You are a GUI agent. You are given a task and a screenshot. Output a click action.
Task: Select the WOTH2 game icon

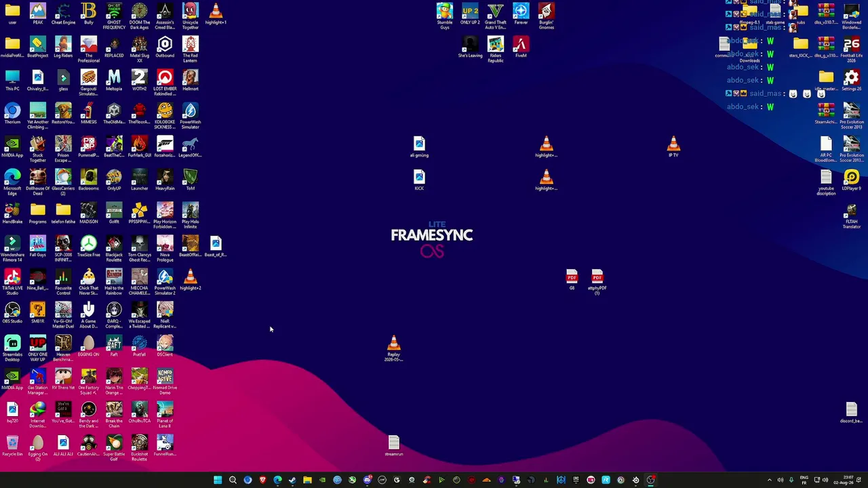tap(139, 81)
